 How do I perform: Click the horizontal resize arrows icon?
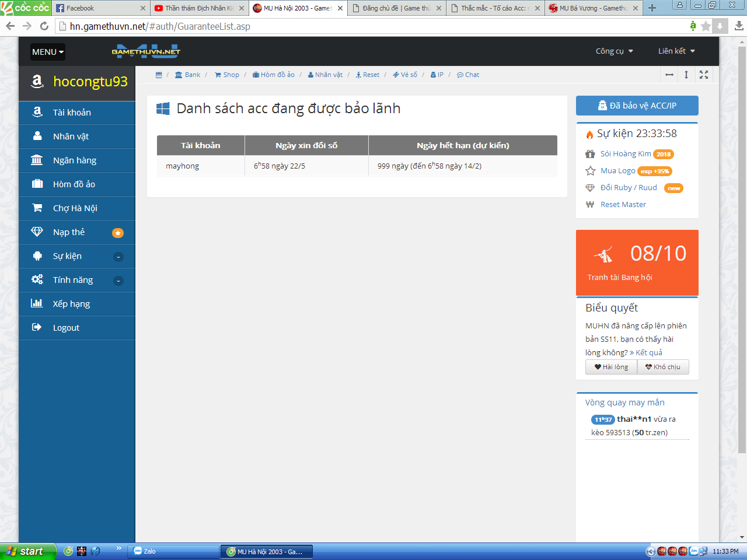pyautogui.click(x=669, y=75)
